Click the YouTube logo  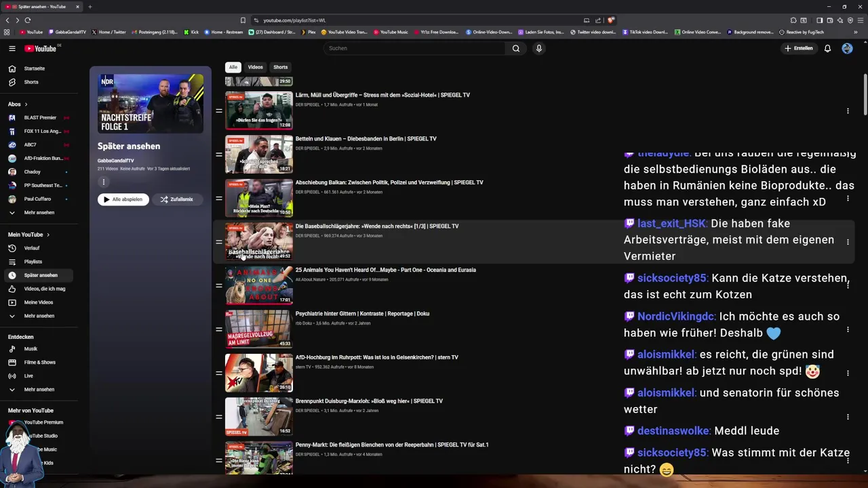[41, 48]
